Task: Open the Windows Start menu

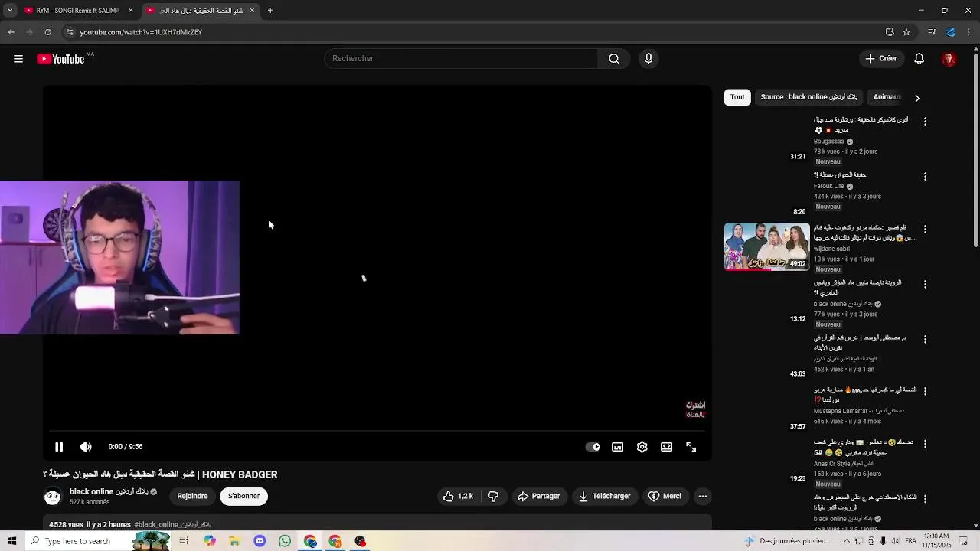Action: [12, 541]
